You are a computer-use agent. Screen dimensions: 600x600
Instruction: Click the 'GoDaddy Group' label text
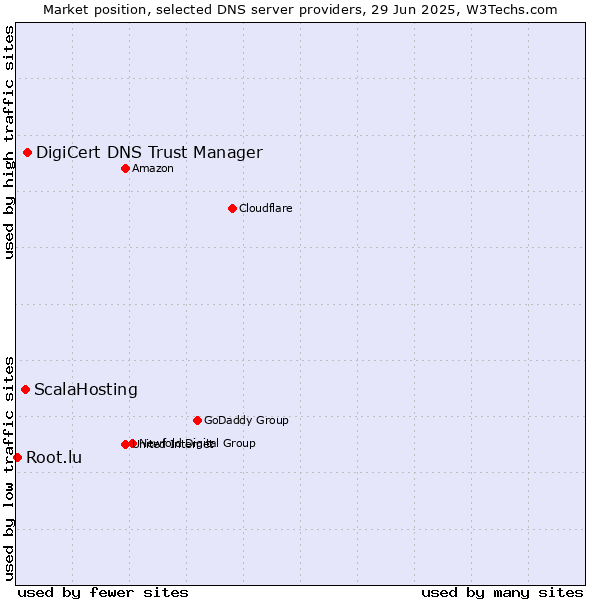pos(246,420)
